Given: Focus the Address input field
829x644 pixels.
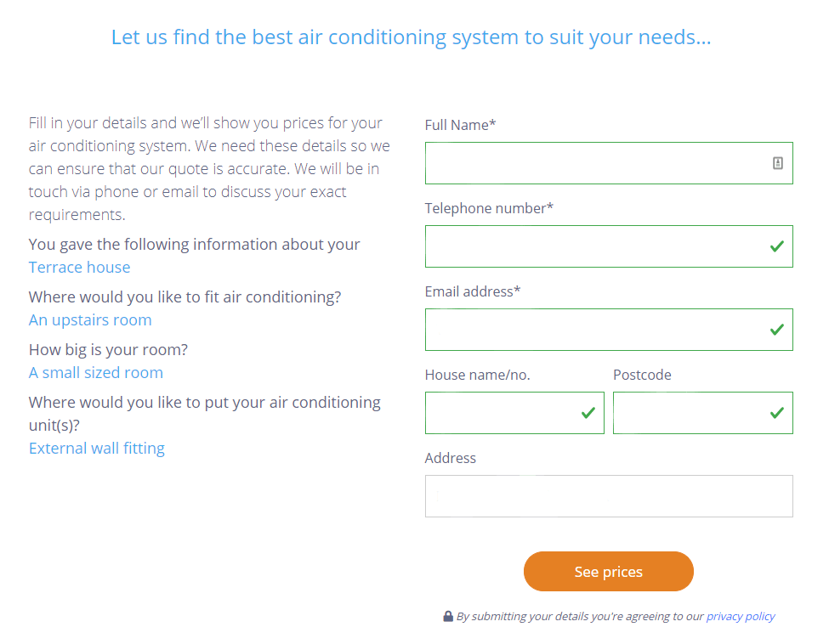Looking at the screenshot, I should click(609, 496).
